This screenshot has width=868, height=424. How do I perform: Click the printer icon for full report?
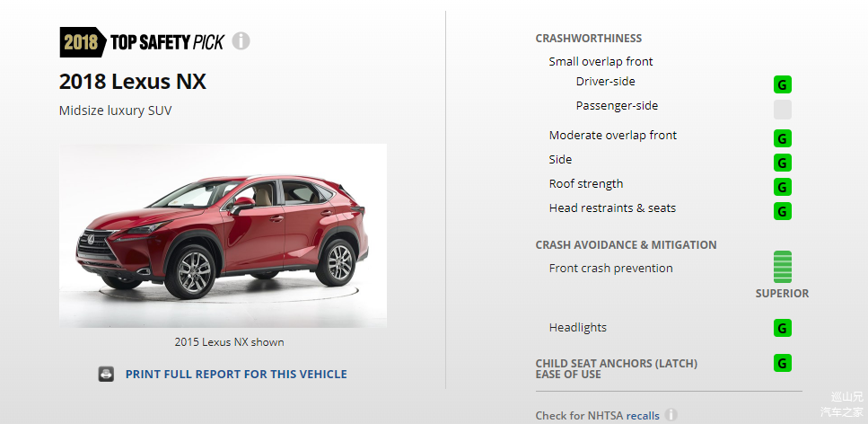[x=106, y=374]
